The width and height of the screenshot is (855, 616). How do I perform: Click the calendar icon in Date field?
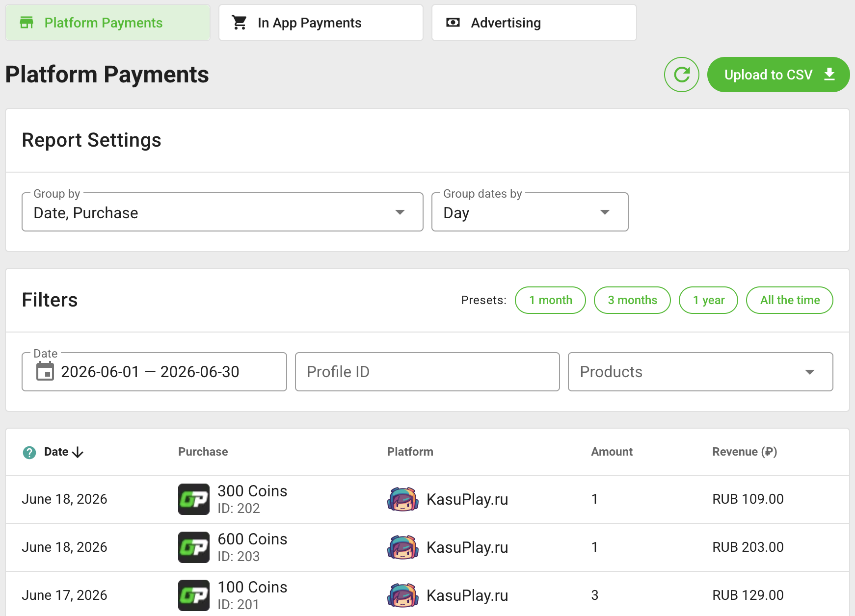point(45,371)
